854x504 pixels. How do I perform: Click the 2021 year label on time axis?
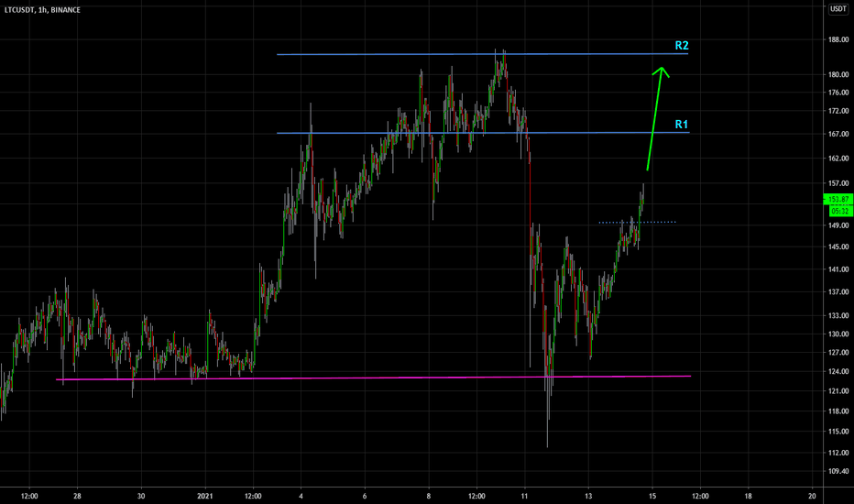[204, 496]
